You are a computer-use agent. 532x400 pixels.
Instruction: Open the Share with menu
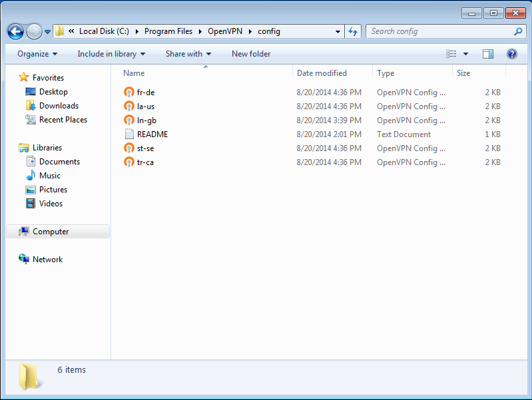pos(188,54)
